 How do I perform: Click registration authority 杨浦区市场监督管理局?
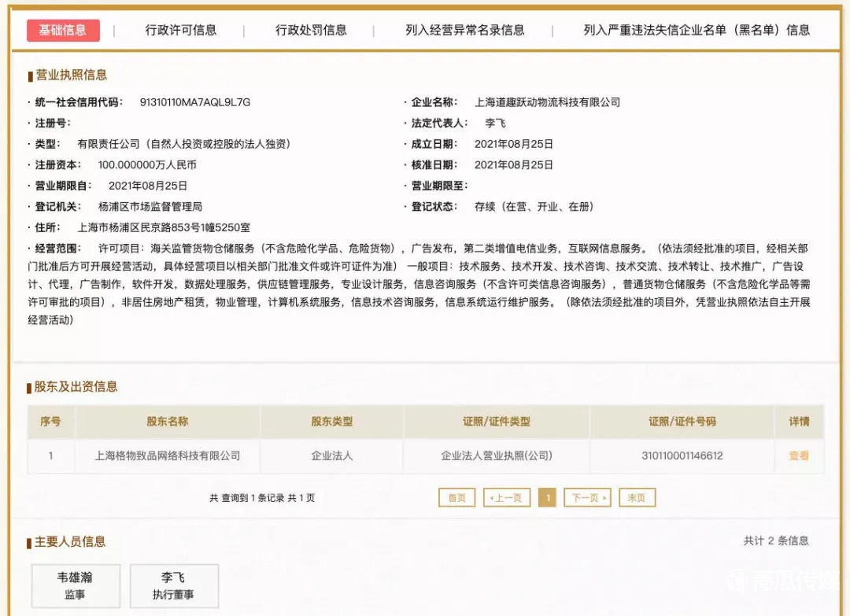tap(150, 207)
